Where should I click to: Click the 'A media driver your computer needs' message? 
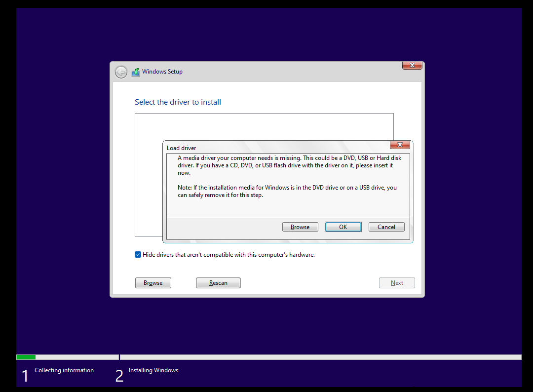(289, 165)
